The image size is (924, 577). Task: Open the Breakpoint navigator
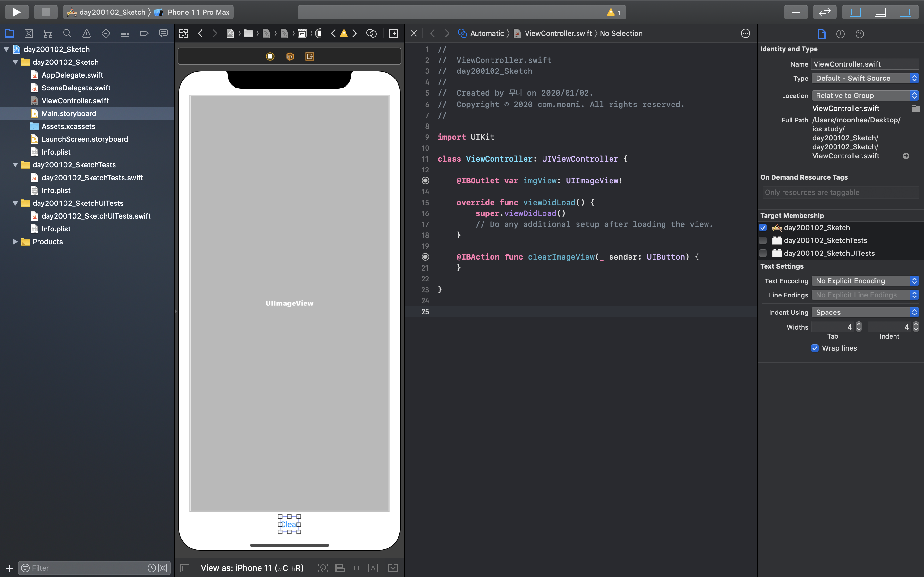point(144,34)
